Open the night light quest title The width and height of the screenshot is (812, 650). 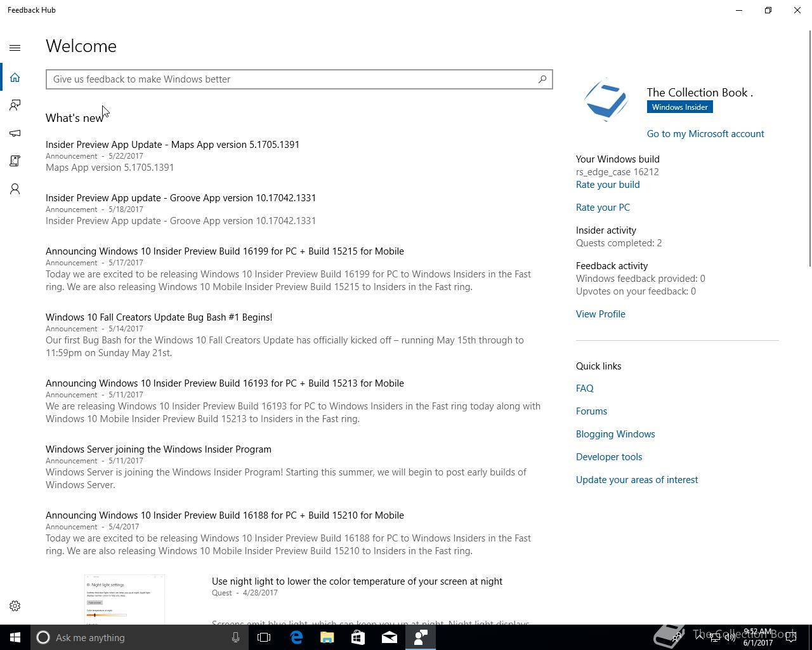357,581
